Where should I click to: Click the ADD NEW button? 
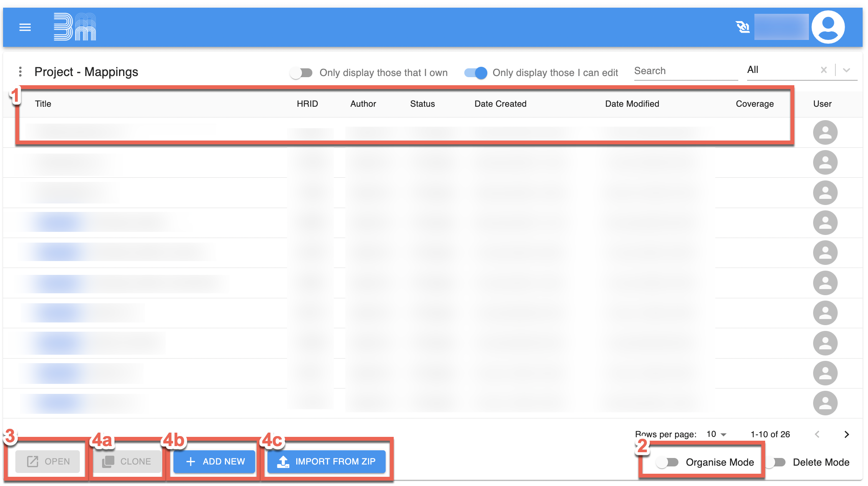click(x=215, y=461)
